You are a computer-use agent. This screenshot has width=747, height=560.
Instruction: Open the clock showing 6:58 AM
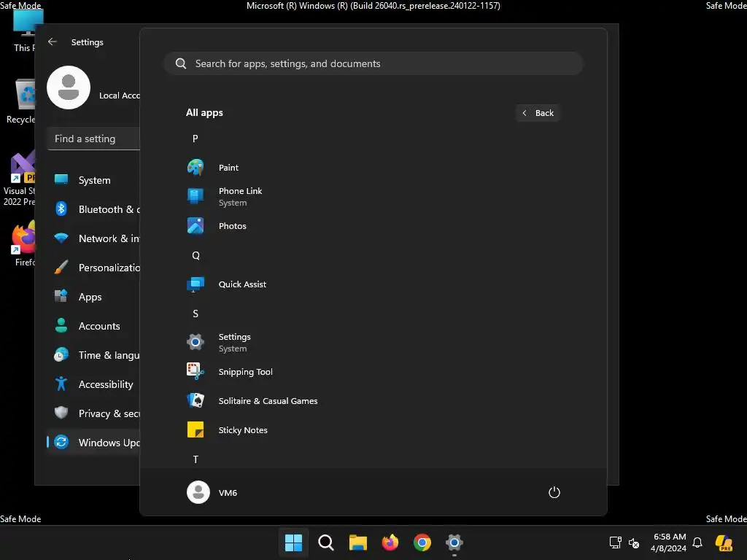click(x=669, y=542)
